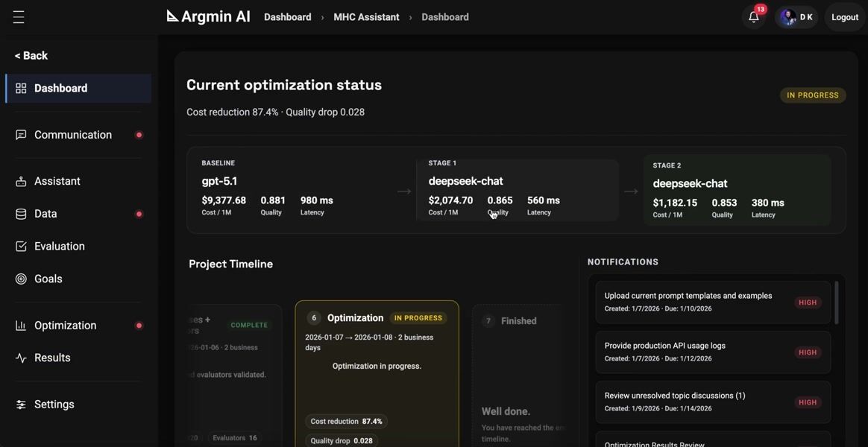Click the Data database icon

21,214
